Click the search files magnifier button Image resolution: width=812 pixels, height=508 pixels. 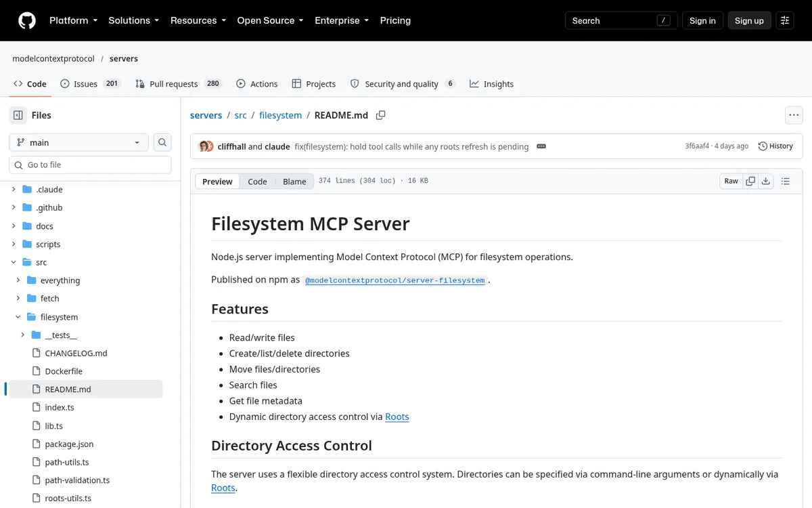tap(162, 142)
